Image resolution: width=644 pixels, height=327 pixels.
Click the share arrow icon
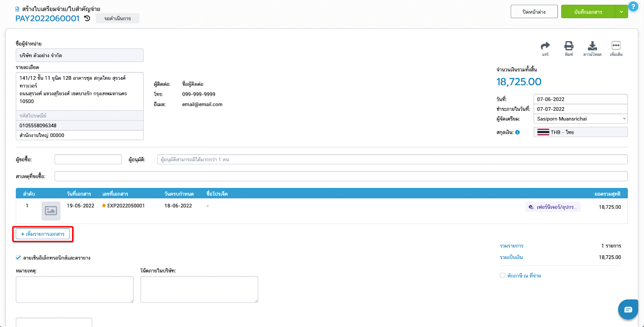pos(545,46)
